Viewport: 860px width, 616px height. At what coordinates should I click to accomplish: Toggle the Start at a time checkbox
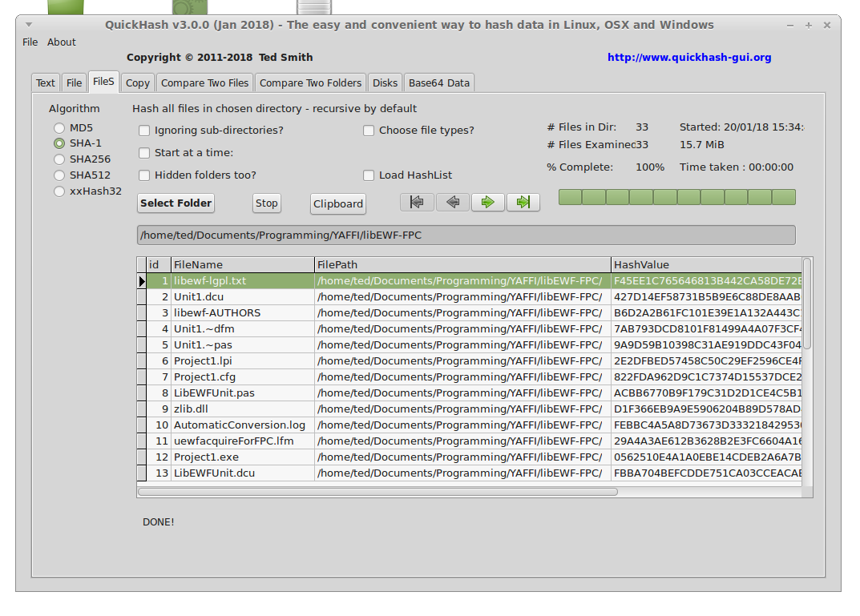pyautogui.click(x=144, y=153)
